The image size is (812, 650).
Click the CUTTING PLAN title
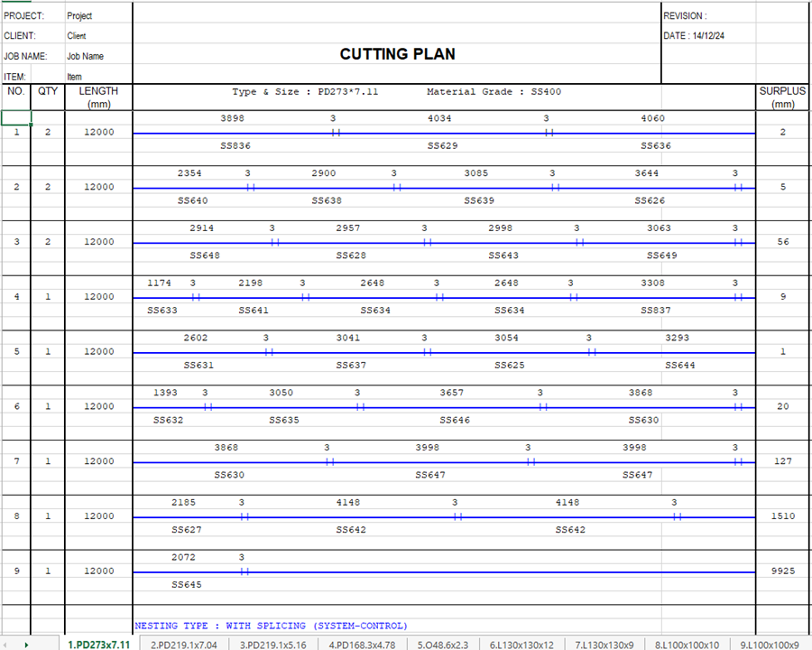tap(397, 54)
